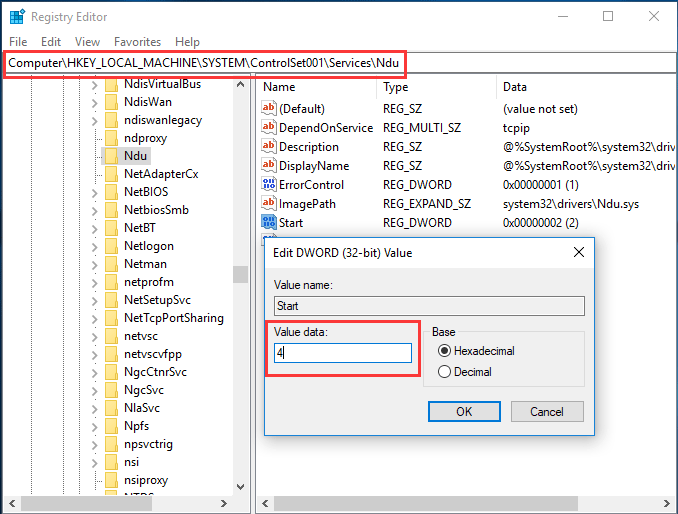Click the values pane scroll right arrow

click(666, 503)
